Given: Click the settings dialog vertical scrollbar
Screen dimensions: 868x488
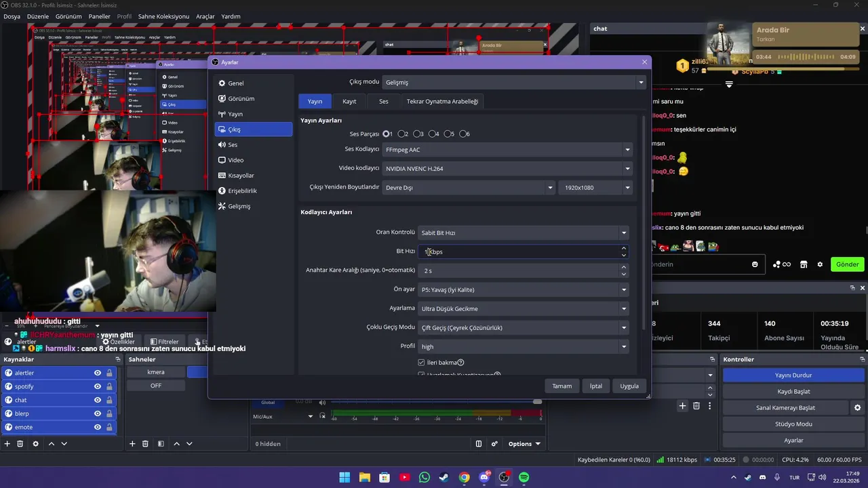Looking at the screenshot, I should coord(644,224).
